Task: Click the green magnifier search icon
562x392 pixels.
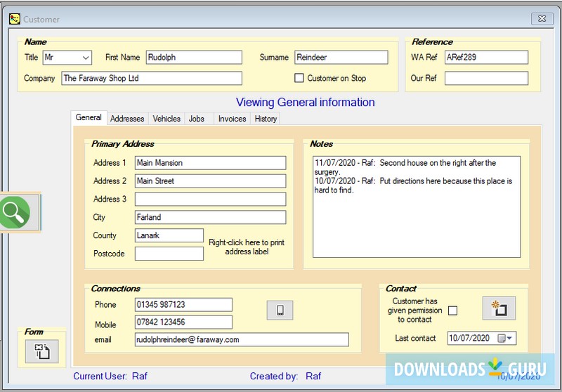Action: [x=15, y=211]
